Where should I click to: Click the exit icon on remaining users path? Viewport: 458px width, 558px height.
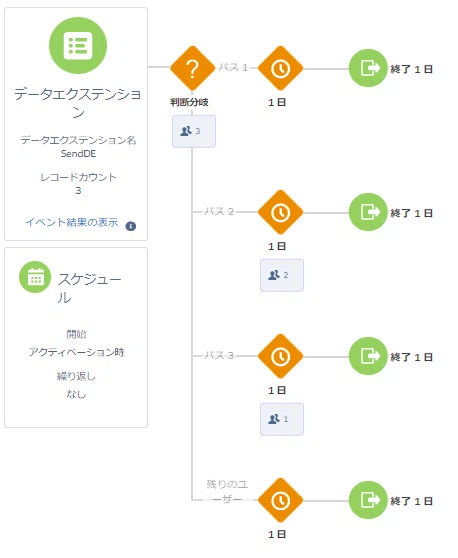tap(368, 500)
